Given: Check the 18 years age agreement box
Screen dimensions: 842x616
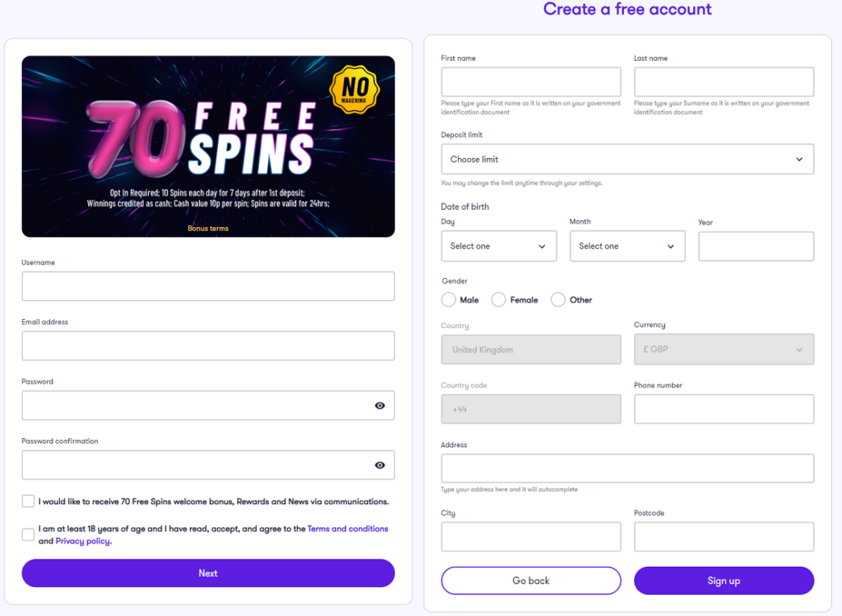Looking at the screenshot, I should tap(29, 535).
